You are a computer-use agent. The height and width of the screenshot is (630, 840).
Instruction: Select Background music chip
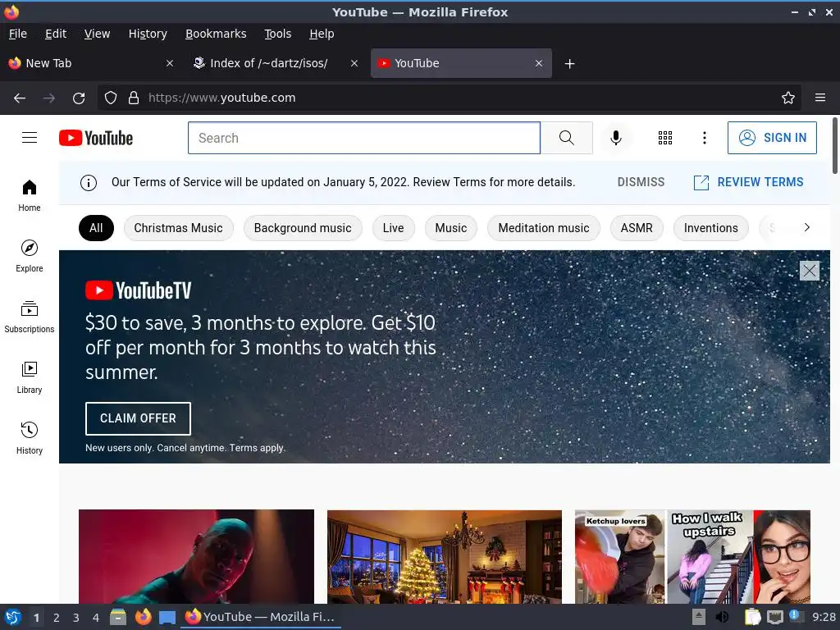click(x=303, y=228)
